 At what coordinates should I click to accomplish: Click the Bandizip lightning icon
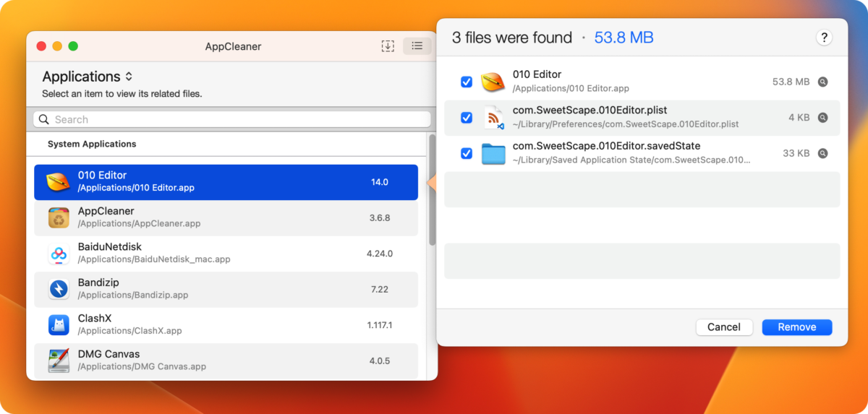coord(59,289)
